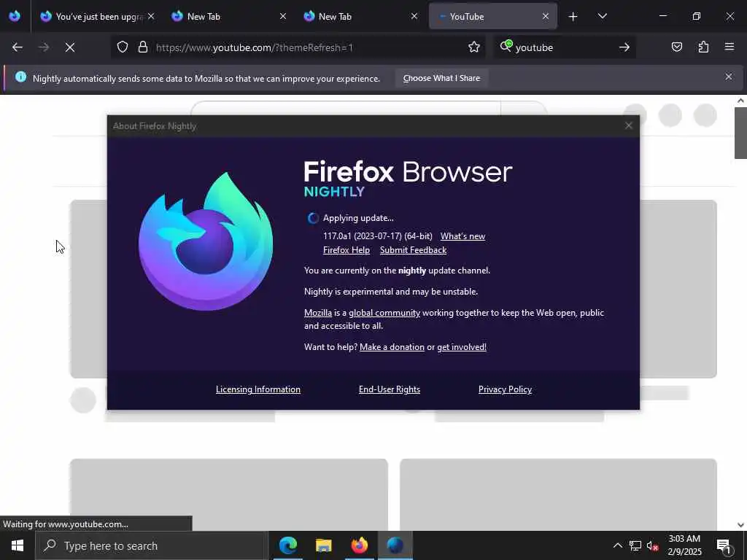747x560 pixels.
Task: Open the Firefox application menu
Action: (729, 47)
